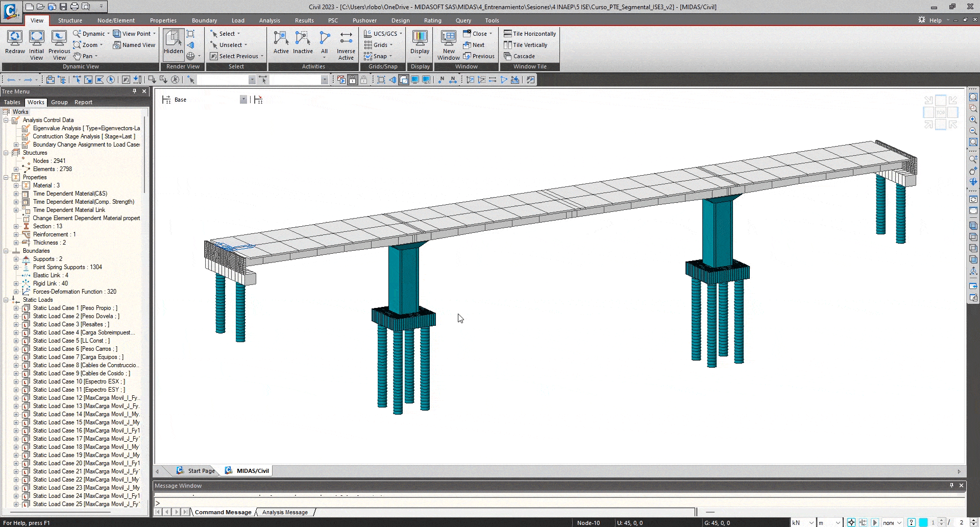Click the Next window button
Image resolution: width=980 pixels, height=527 pixels.
point(474,45)
